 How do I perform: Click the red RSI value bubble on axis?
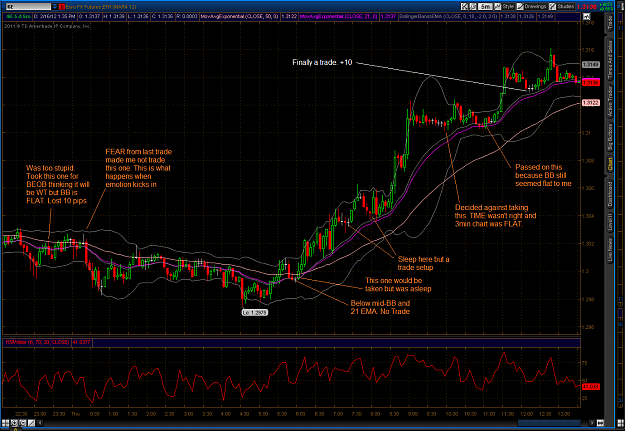591,387
